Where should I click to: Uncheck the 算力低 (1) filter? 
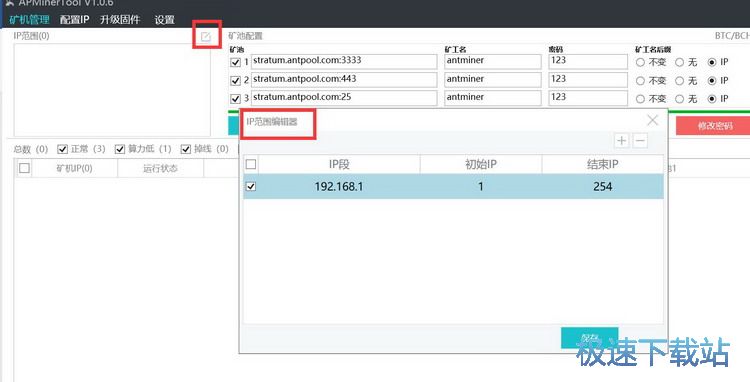click(x=120, y=149)
